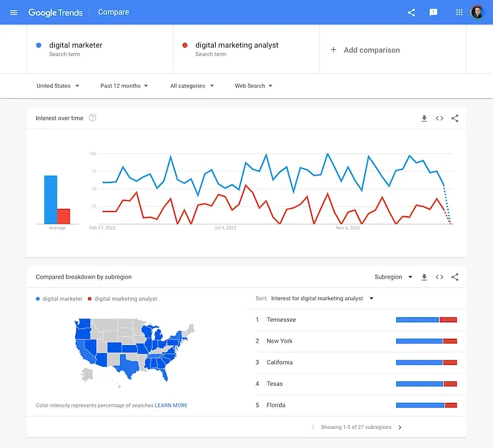Open the send feedback icon
493x448 pixels.
(433, 12)
